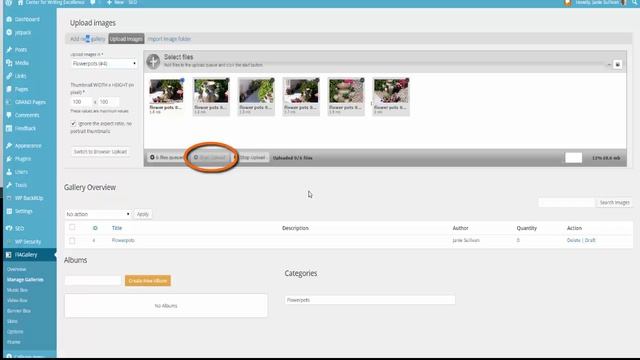Viewport: 640px width, 360px height.
Task: Open Manage Galleries in FlAGallery submenu
Action: (25, 280)
